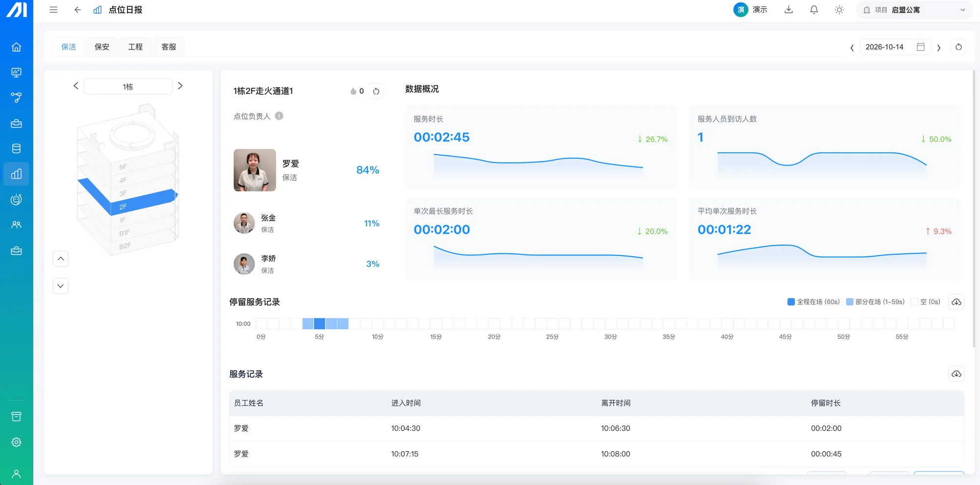The height and width of the screenshot is (485, 980).
Task: Open the database sidebar icon
Action: click(16, 148)
